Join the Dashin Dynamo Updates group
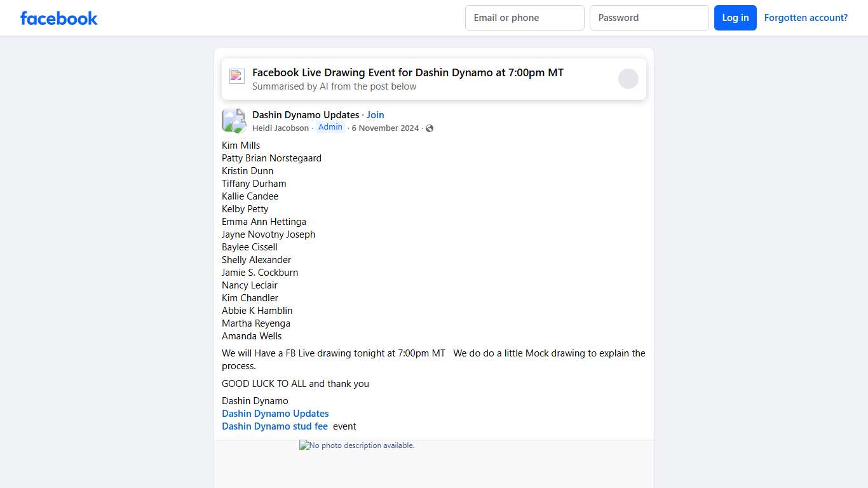This screenshot has width=868, height=488. coord(376,115)
